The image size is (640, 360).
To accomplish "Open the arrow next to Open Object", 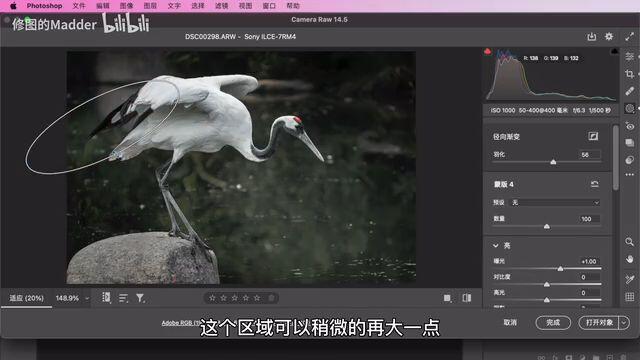I will [624, 322].
